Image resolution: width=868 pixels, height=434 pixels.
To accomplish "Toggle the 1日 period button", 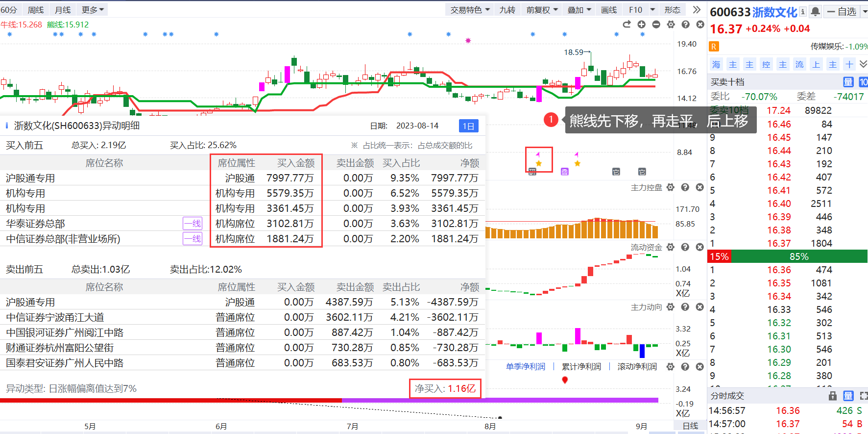I will pos(468,126).
